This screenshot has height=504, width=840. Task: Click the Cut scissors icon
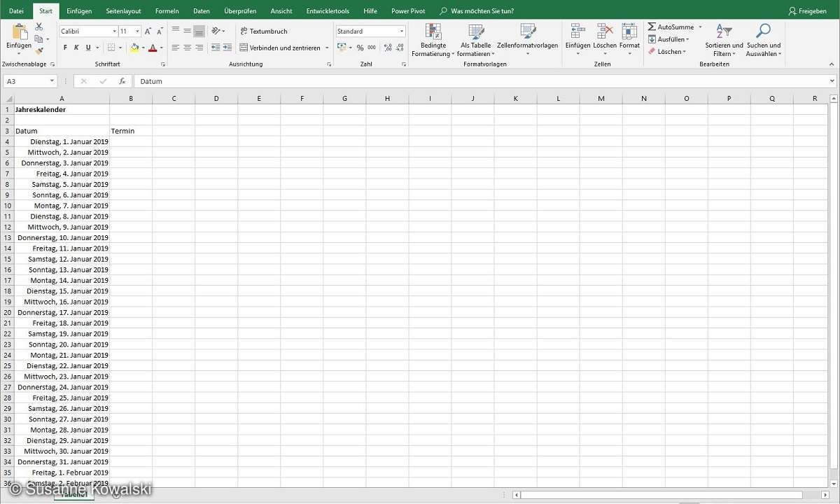pos(38,27)
